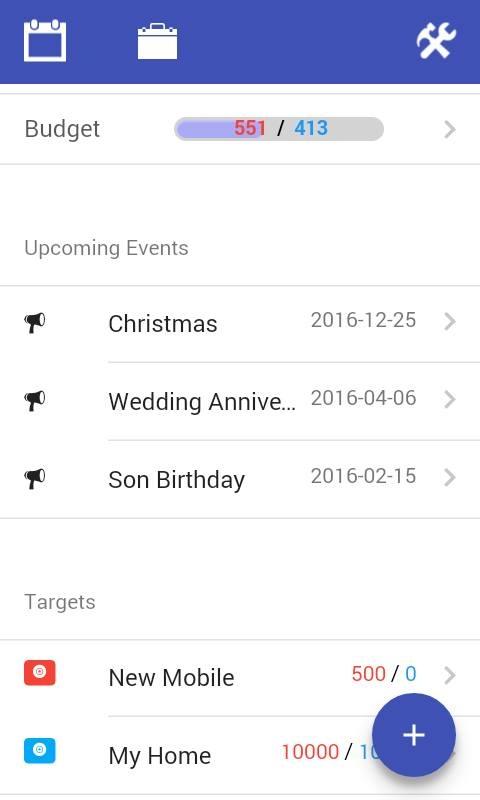Viewport: 480px width, 800px height.
Task: Open the Christmas event entry
Action: click(x=240, y=323)
